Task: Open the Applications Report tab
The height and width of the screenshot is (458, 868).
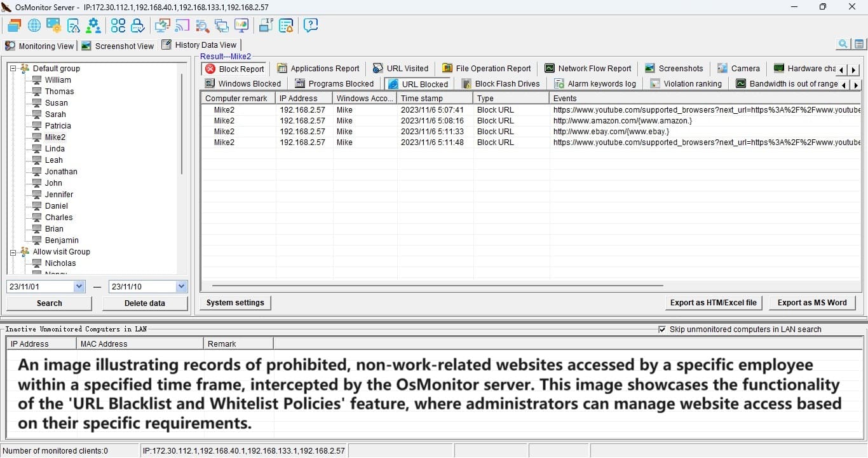Action: click(318, 68)
